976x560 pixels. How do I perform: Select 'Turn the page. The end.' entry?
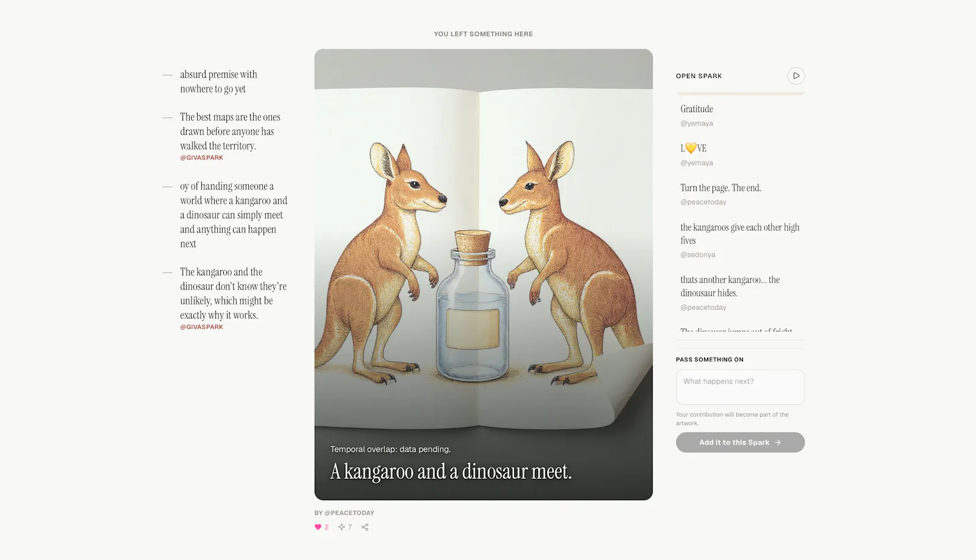[721, 188]
